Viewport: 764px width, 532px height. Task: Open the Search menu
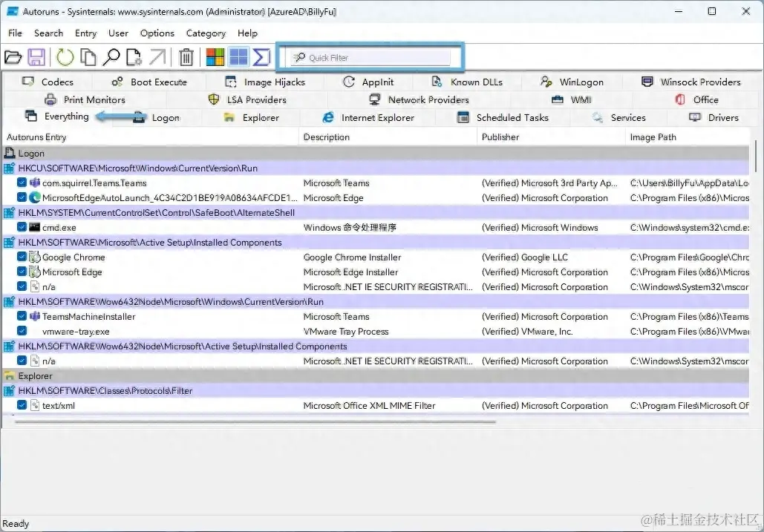[x=48, y=33]
